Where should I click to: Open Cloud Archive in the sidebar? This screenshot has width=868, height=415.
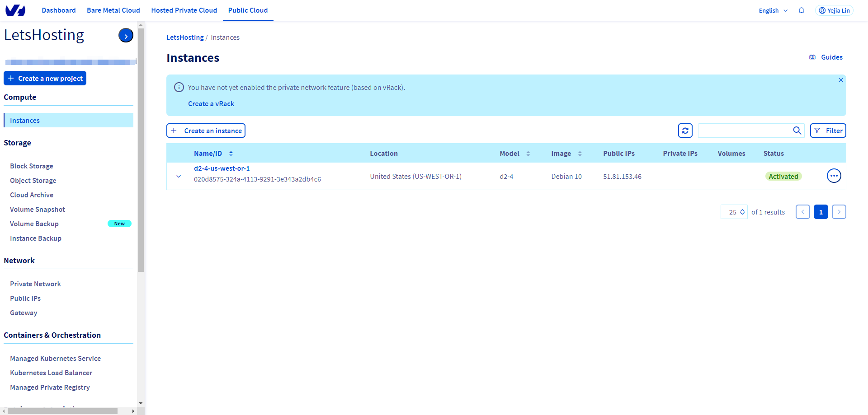pos(32,195)
